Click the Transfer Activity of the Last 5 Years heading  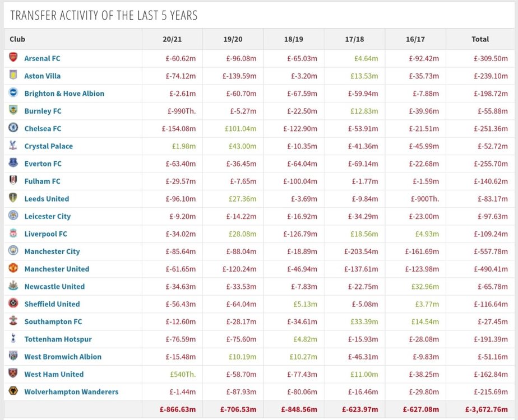104,15
